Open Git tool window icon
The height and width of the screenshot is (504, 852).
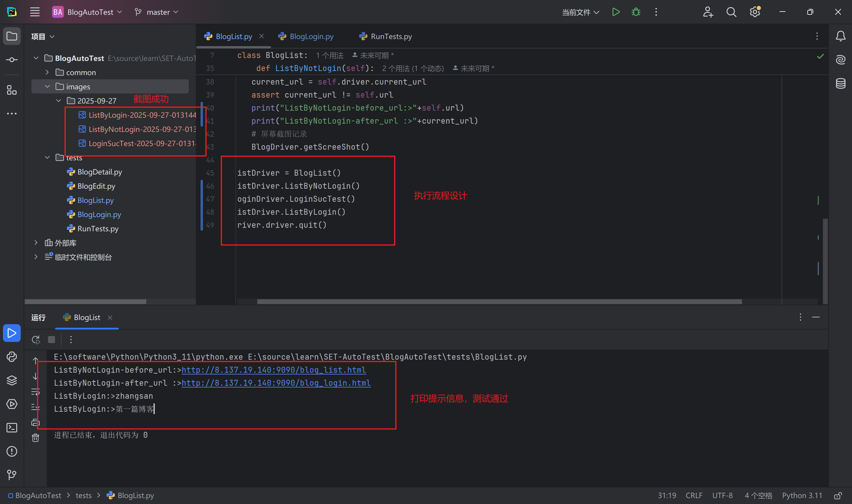pyautogui.click(x=12, y=474)
